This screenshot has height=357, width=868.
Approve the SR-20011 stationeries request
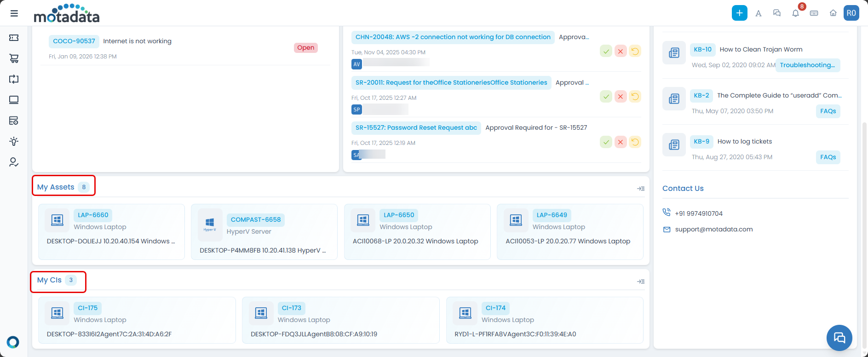tap(606, 97)
